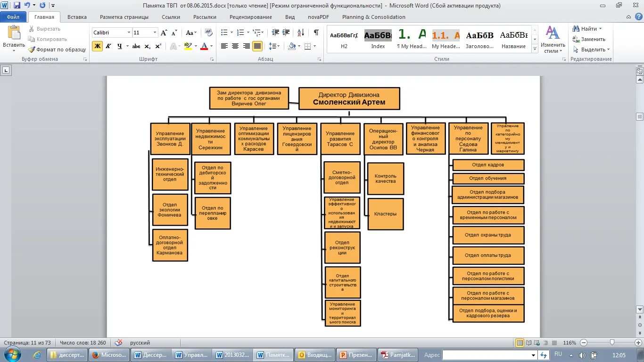Click the Redo icon in Quick Access toolbar
Image resolution: width=644 pixels, height=362 pixels.
point(42,6)
